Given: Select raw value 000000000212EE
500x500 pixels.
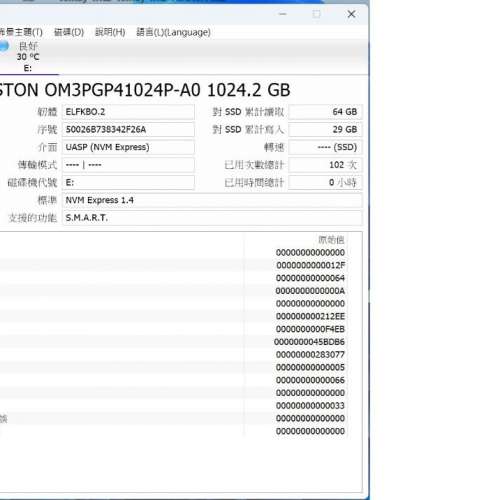Looking at the screenshot, I should point(310,316).
